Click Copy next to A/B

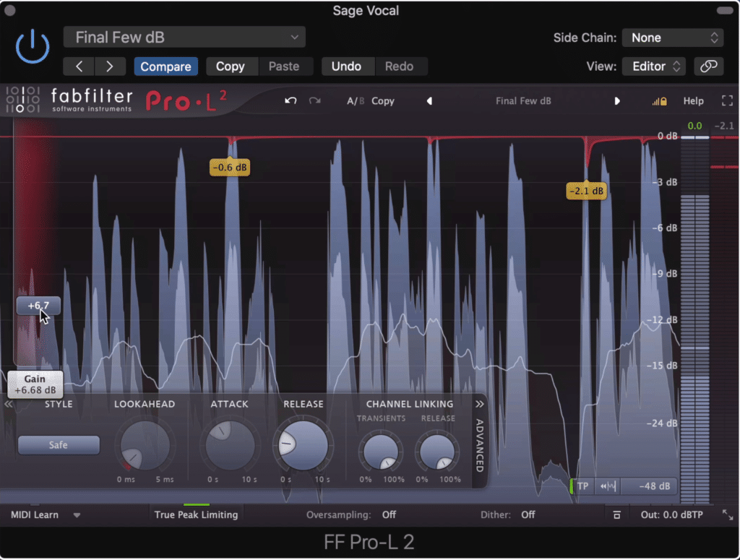click(383, 101)
